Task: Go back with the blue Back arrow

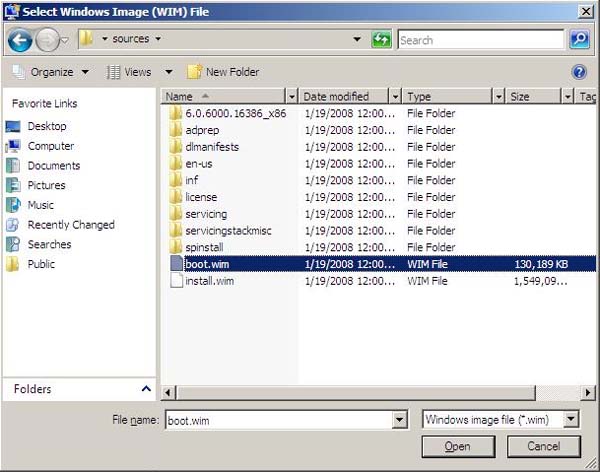Action: click(x=20, y=40)
